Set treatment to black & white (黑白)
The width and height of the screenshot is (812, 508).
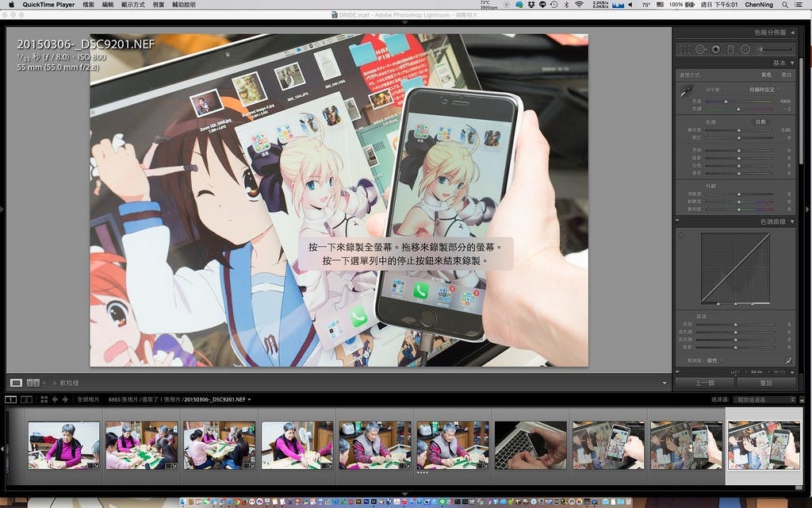coord(786,75)
